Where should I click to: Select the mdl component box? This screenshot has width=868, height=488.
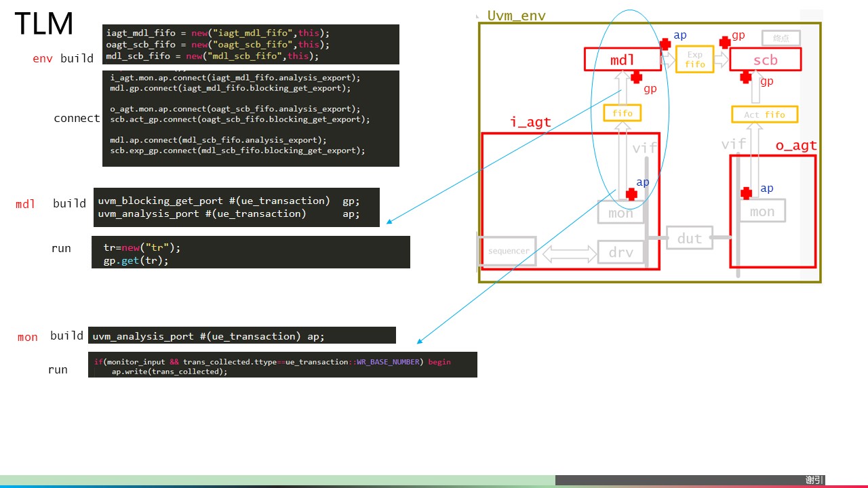pos(622,60)
